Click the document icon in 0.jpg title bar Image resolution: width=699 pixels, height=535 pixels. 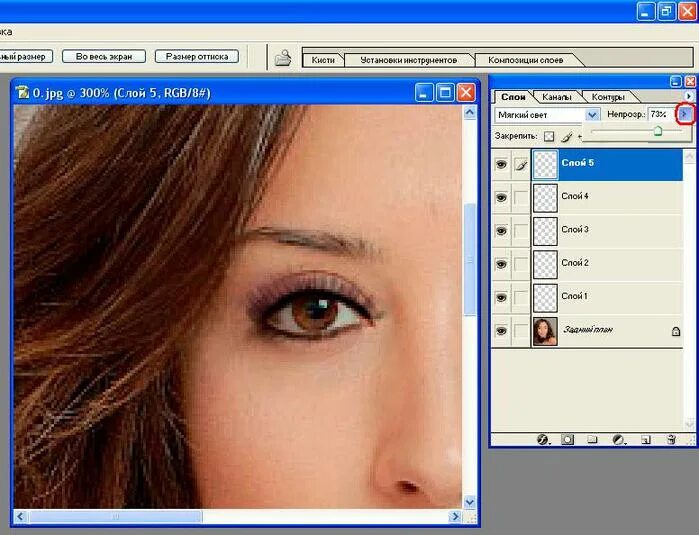[22, 93]
